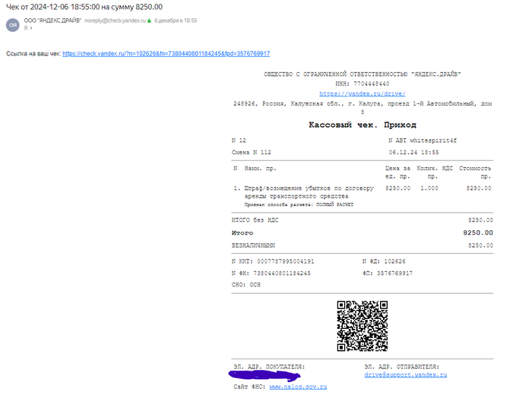Click the 'Смена N 112' text
Image resolution: width=532 pixels, height=398 pixels.
[x=252, y=152]
